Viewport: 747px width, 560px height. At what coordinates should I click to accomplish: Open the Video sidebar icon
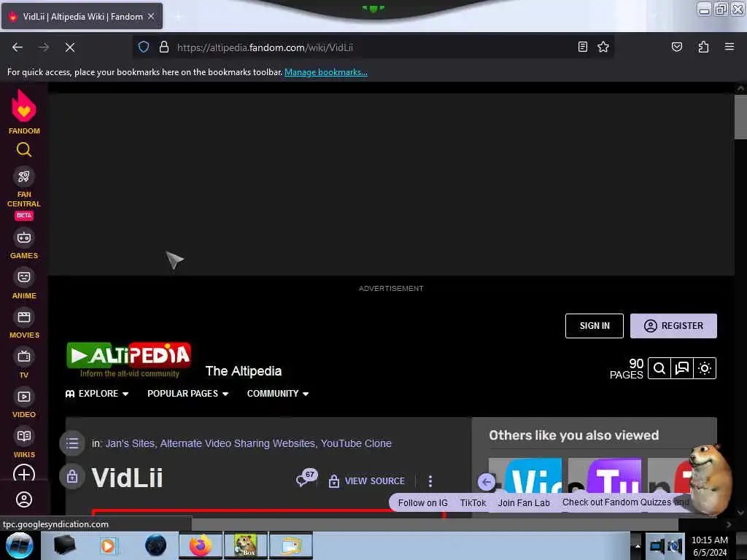click(x=24, y=397)
